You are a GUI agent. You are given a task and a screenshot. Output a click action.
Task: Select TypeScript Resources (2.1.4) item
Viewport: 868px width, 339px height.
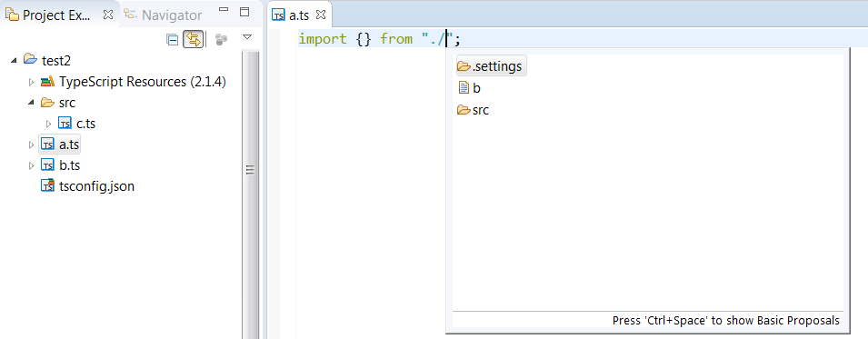click(143, 82)
